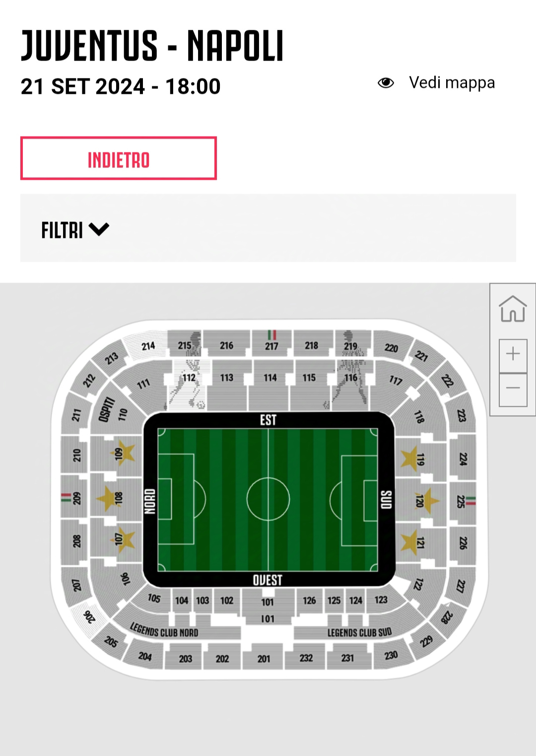536x756 pixels.
Task: Select the Ospiti sector 110
Action: tap(114, 411)
